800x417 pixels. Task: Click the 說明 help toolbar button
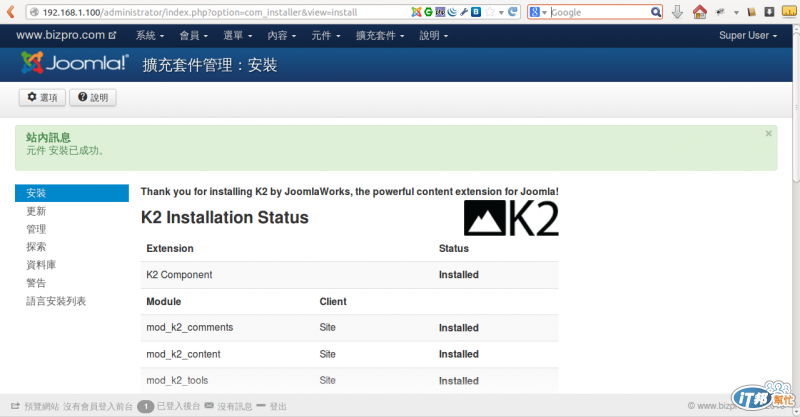click(93, 97)
